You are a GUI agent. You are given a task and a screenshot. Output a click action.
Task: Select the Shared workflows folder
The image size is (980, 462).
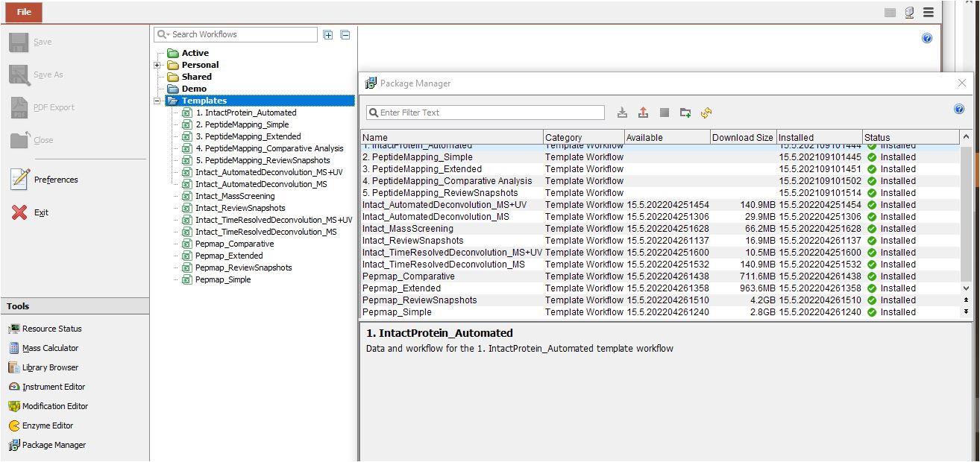[x=189, y=77]
